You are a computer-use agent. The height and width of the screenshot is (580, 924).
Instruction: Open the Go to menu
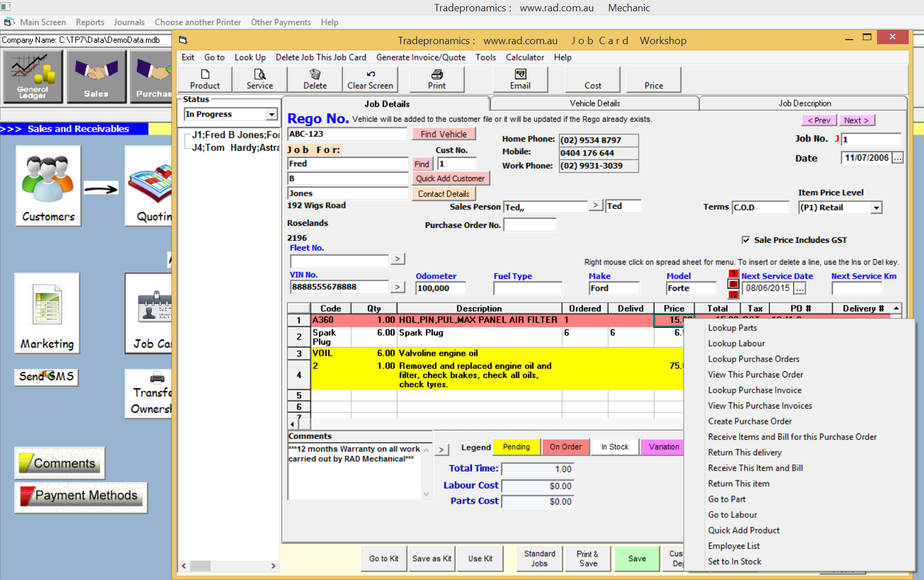tap(214, 57)
